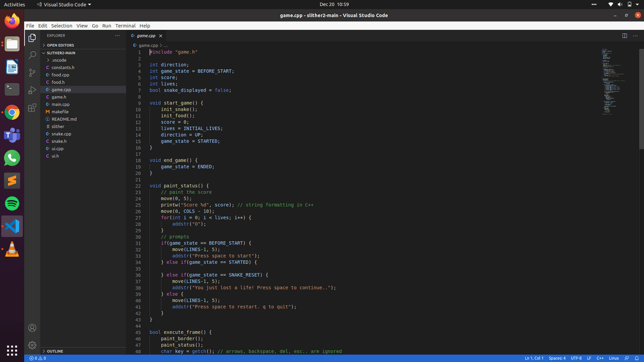644x362 pixels.
Task: Open the Source Control view
Action: 32,72
